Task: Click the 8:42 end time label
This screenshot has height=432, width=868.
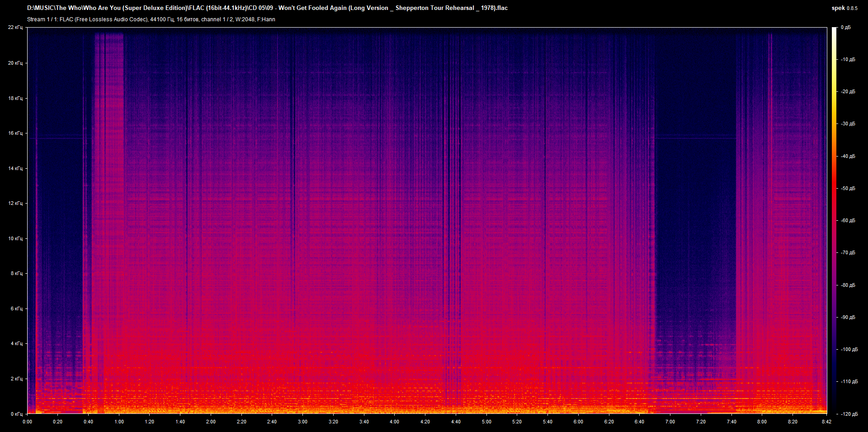Action: [826, 422]
